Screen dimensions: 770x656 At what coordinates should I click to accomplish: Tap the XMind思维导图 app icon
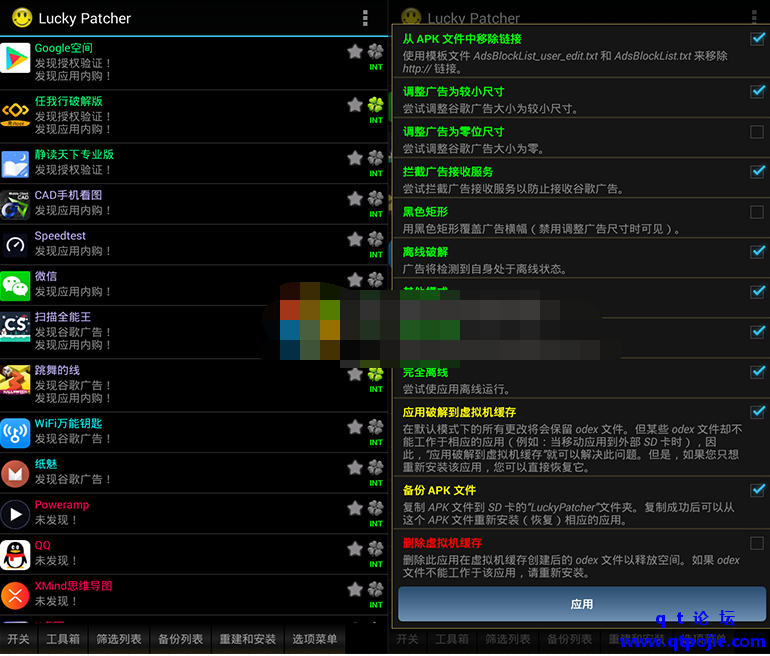point(15,596)
